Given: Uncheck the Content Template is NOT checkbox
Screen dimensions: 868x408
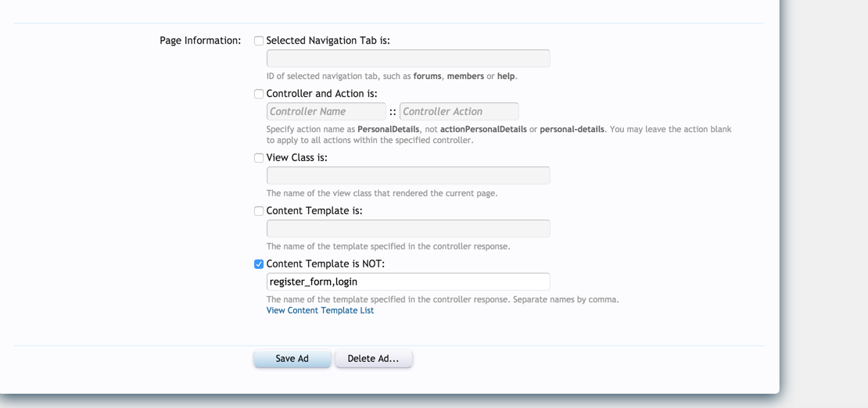Looking at the screenshot, I should pos(259,264).
